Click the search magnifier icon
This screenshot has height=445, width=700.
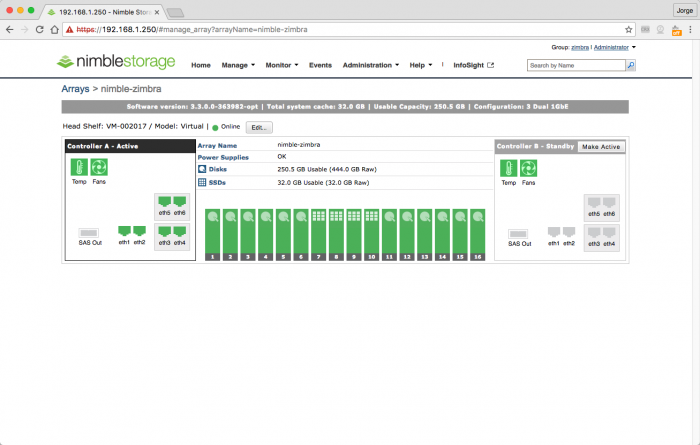tap(630, 65)
